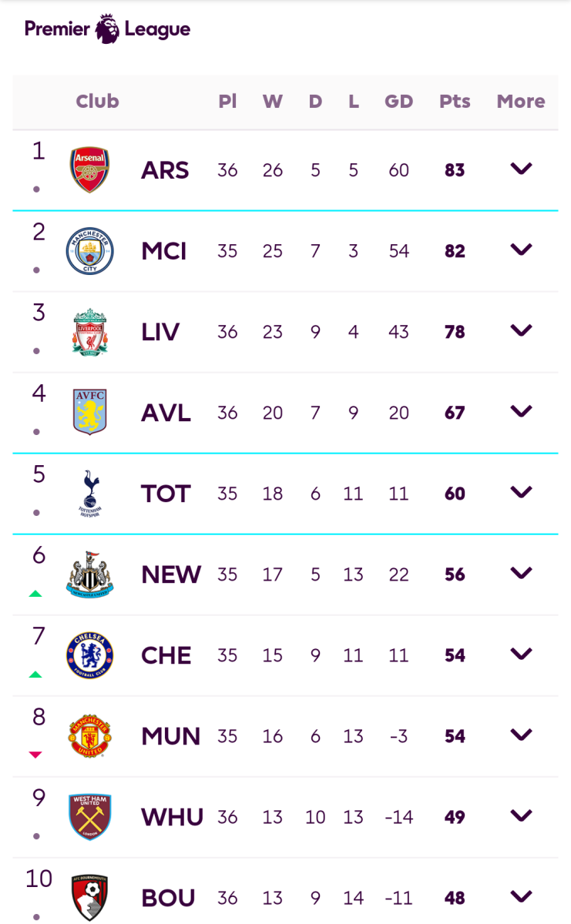Click the Club column header
This screenshot has width=571, height=924.
(x=97, y=102)
